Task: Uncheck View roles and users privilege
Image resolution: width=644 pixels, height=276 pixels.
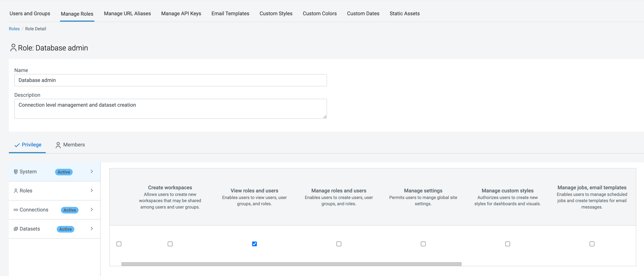Action: point(254,244)
